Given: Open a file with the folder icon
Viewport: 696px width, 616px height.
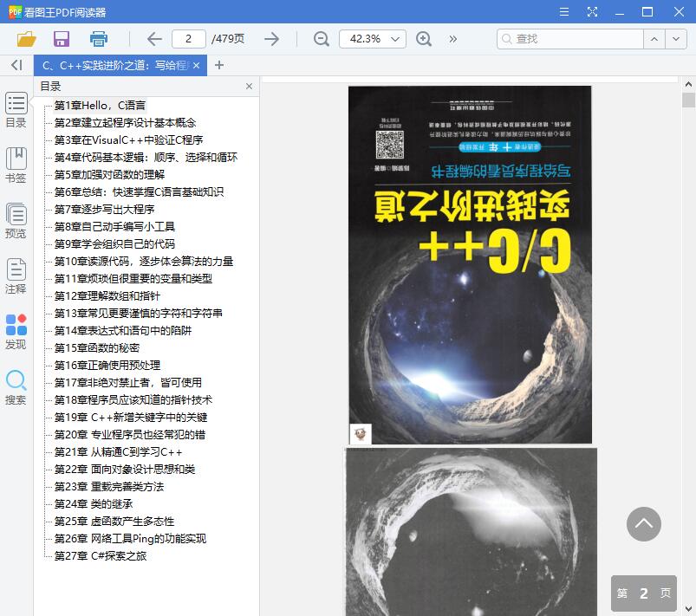Looking at the screenshot, I should [26, 39].
